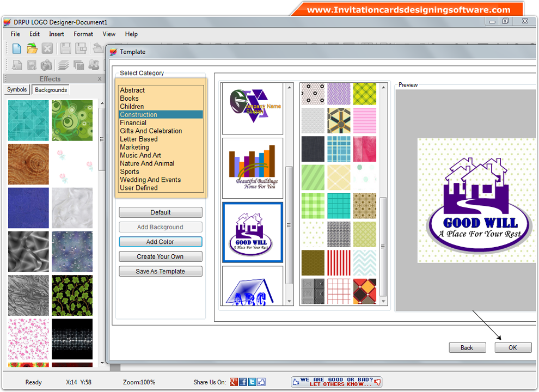Click the Add Color button
Image resolution: width=539 pixels, height=392 pixels.
point(160,242)
